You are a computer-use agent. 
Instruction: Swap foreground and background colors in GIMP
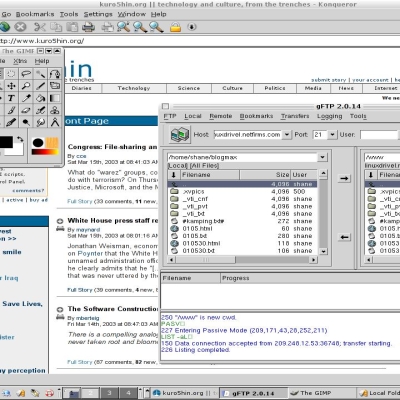[x=20, y=139]
